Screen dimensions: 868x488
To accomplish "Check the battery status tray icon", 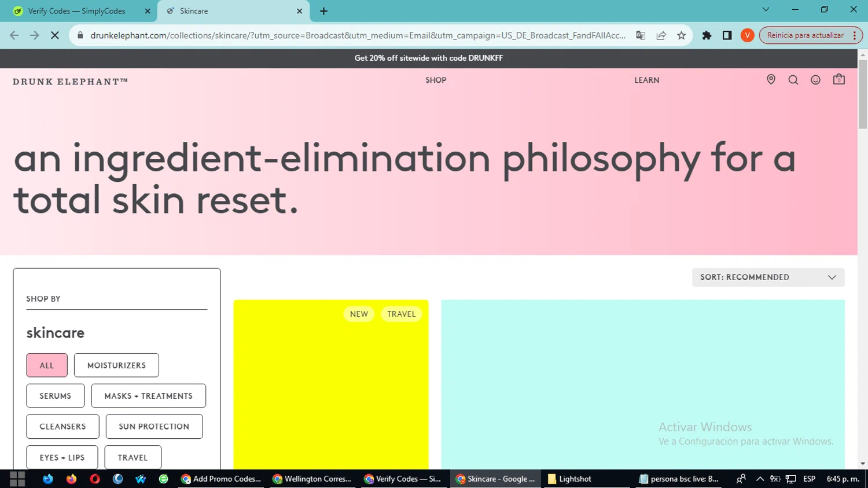I will click(775, 479).
